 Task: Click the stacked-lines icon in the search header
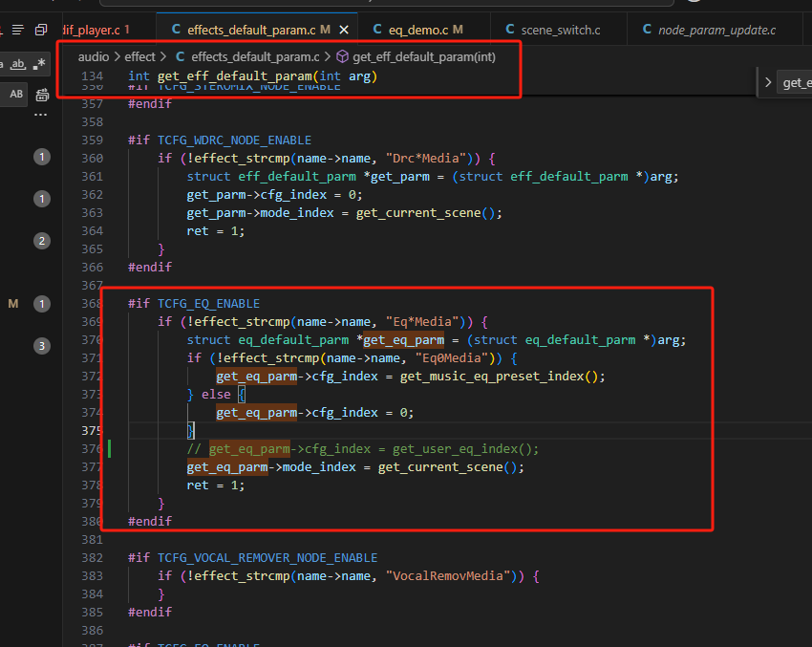17,30
